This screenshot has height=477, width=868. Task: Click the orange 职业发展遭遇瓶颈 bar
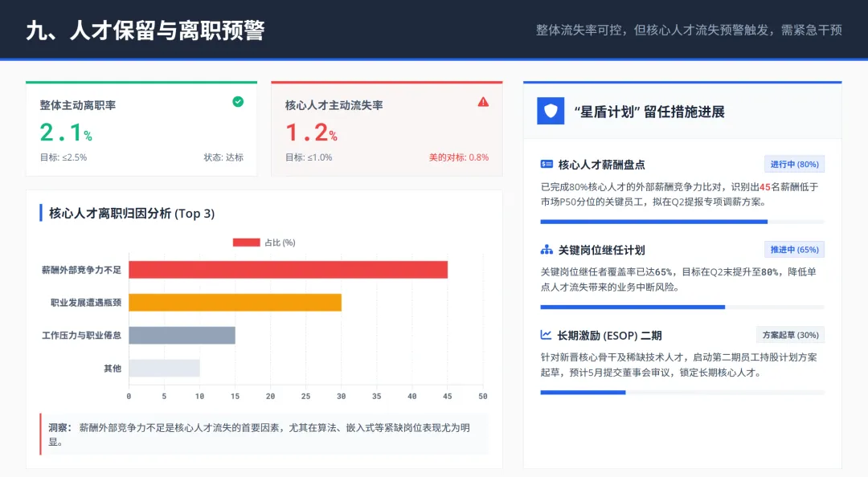(235, 302)
